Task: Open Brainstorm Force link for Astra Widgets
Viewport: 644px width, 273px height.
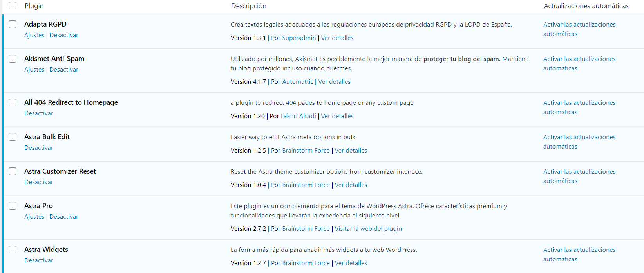Action: click(306, 263)
